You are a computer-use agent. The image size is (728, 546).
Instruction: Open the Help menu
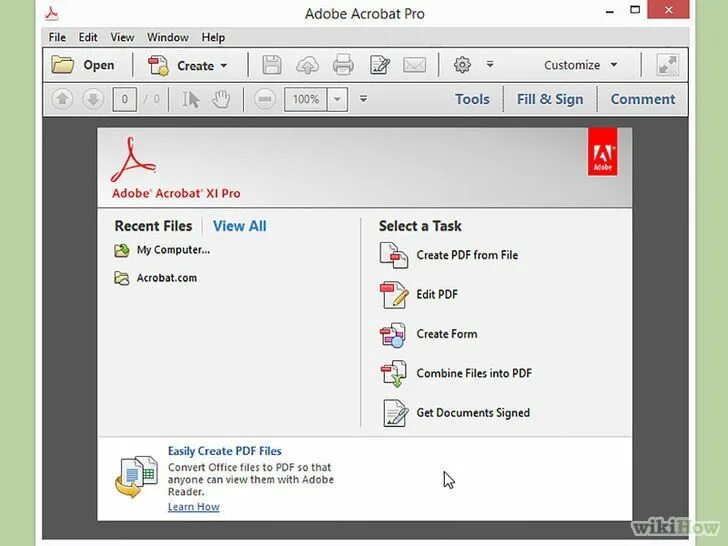pos(213,37)
